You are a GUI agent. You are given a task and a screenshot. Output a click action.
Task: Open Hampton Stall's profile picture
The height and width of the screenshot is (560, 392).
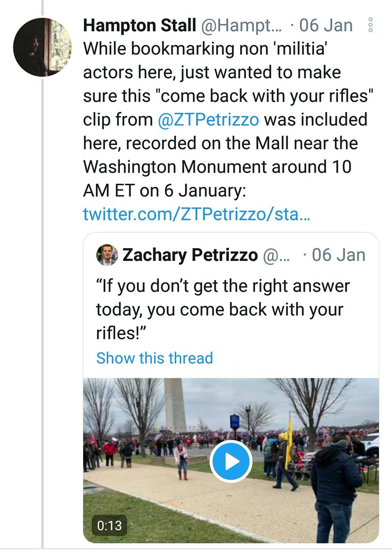[42, 47]
